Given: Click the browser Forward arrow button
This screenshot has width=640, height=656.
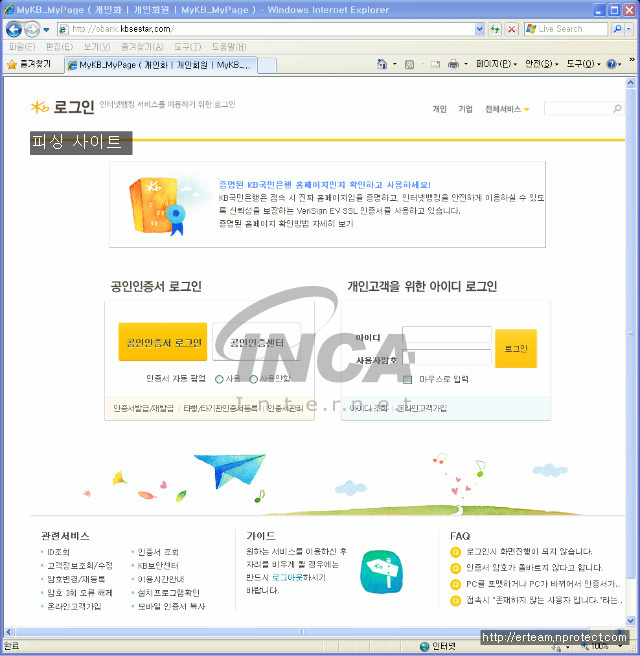Looking at the screenshot, I should pyautogui.click(x=32, y=29).
